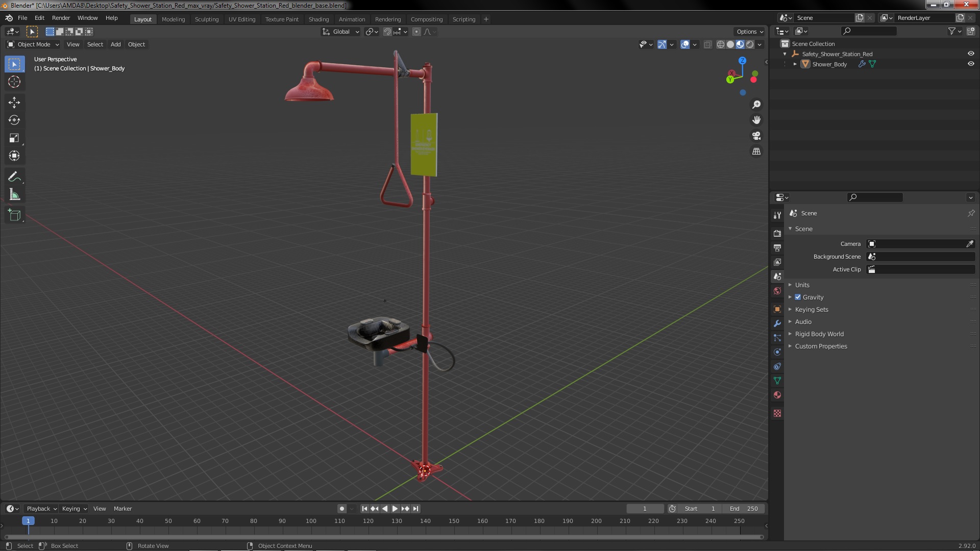This screenshot has height=551, width=980.
Task: Expand the Units panel
Action: click(802, 285)
